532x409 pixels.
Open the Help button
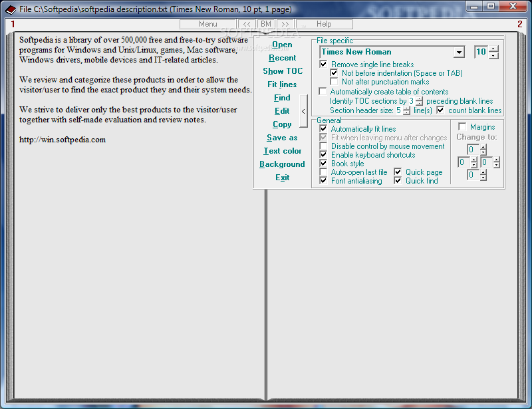click(324, 24)
